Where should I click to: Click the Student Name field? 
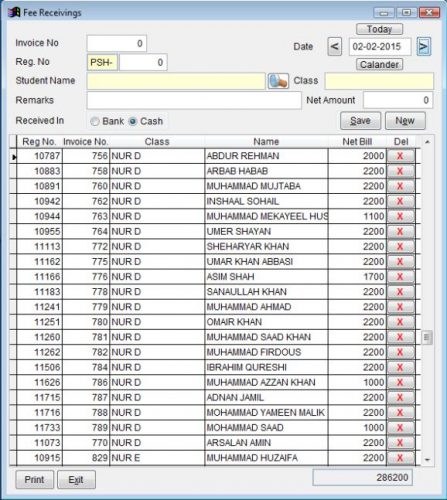[x=176, y=81]
